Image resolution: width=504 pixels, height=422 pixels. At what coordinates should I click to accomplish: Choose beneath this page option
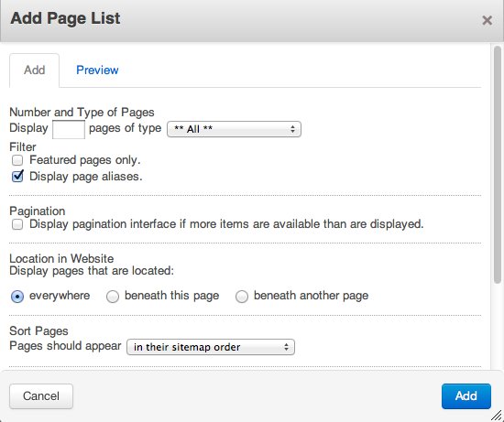pyautogui.click(x=113, y=296)
